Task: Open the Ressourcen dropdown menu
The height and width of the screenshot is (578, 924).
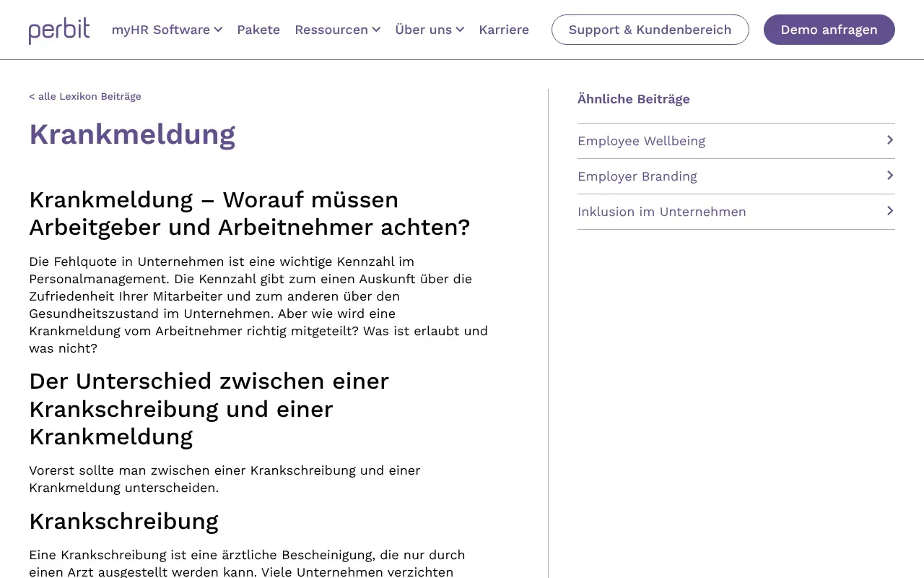Action: point(331,30)
